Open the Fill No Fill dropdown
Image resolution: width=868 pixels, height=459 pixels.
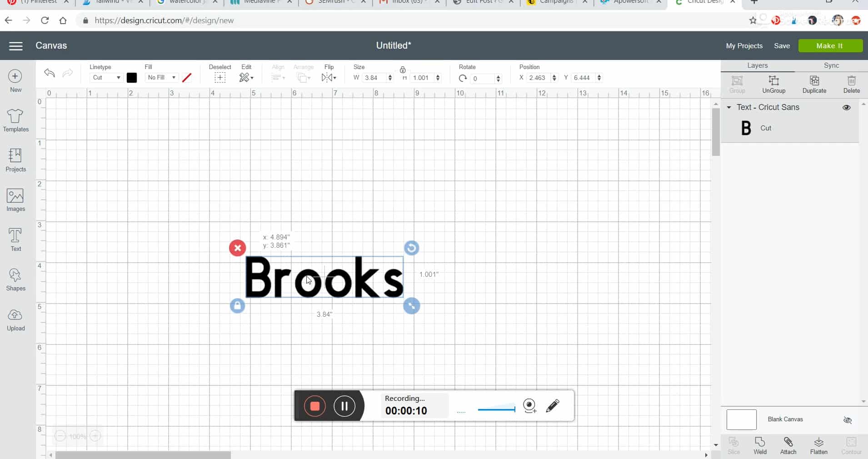pyautogui.click(x=161, y=78)
